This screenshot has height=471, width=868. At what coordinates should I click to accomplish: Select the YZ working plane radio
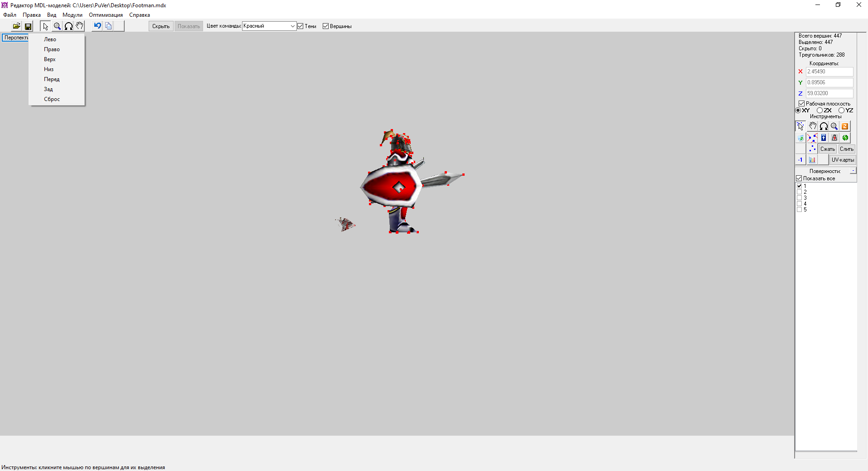(841, 111)
